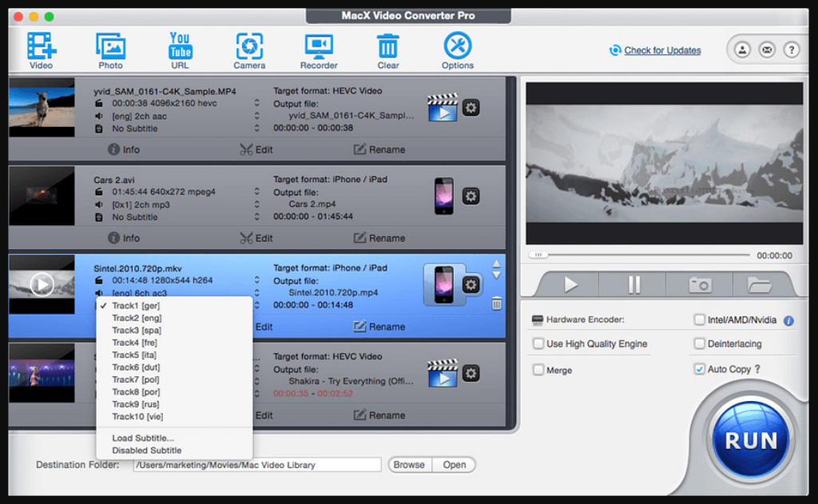818x504 pixels.
Task: Enable the Intel/AMD/Nvidia hardware encoder checkbox
Action: [x=700, y=319]
